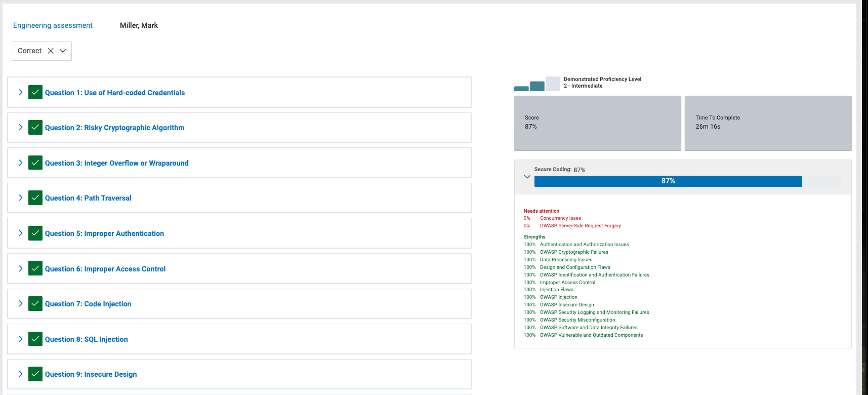Expand Question 8 SQL Injection row
Screen dimensions: 868x395
click(x=20, y=339)
